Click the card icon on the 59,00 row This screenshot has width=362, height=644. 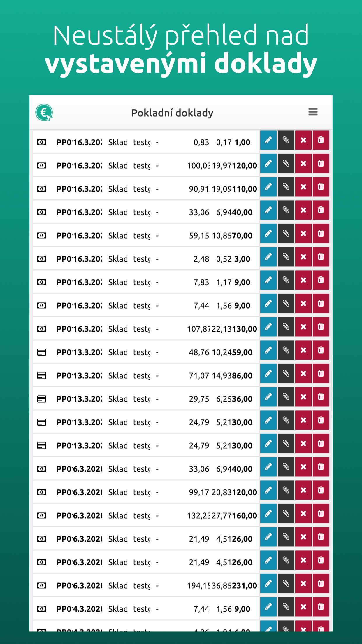pos(42,352)
